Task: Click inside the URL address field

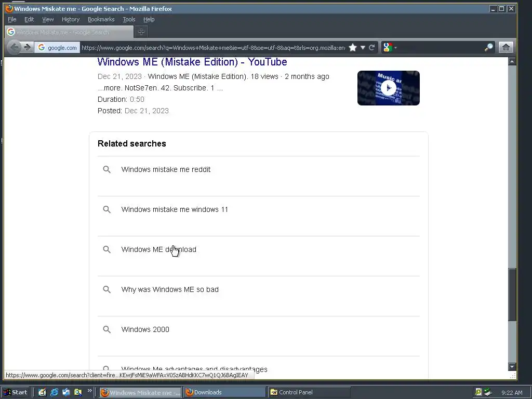Action: (214, 47)
